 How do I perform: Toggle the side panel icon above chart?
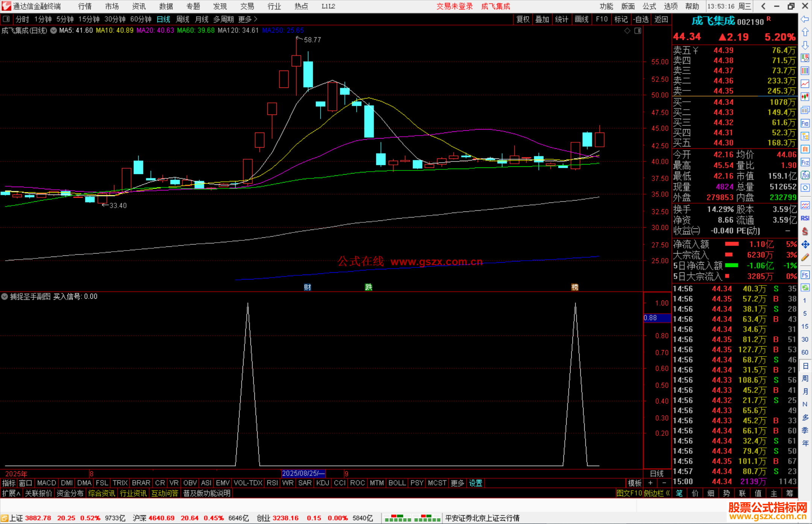tap(638, 31)
